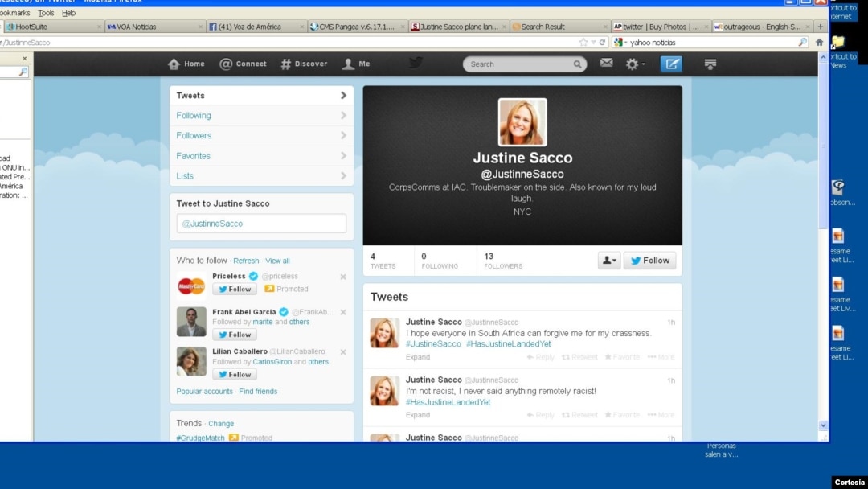Switch to the twitter Buy Photos tab
The height and width of the screenshot is (489, 868).
[661, 27]
